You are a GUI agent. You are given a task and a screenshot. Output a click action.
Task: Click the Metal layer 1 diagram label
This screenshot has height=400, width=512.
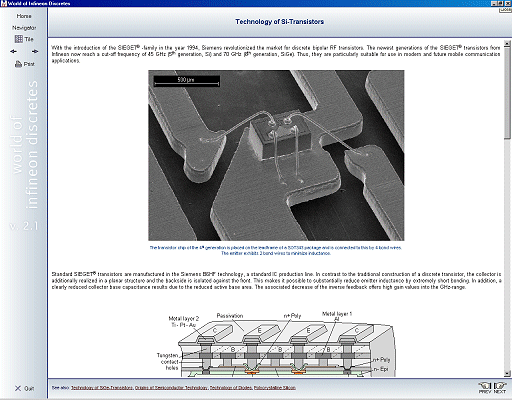point(337,316)
